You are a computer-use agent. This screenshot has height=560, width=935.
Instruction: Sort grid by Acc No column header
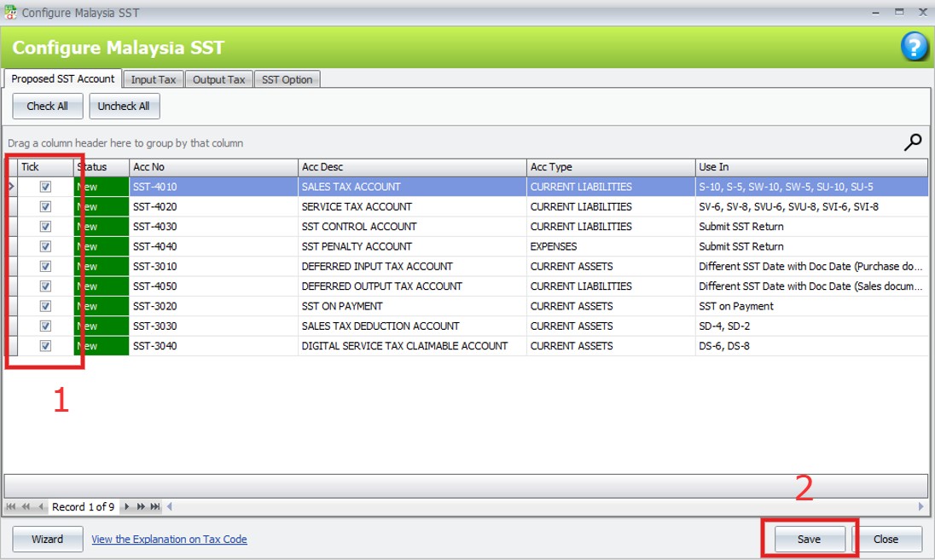click(213, 167)
